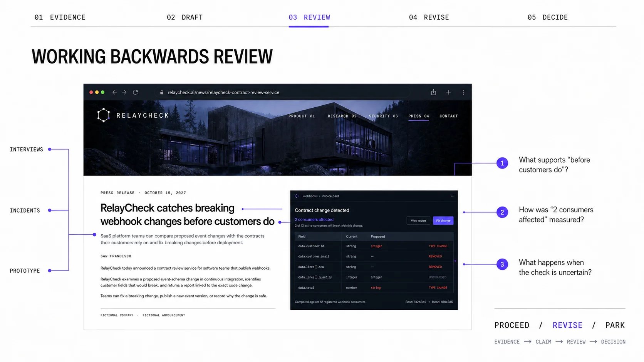The image size is (644, 362).
Task: Select the data.lines[].quantity row
Action: click(x=374, y=277)
